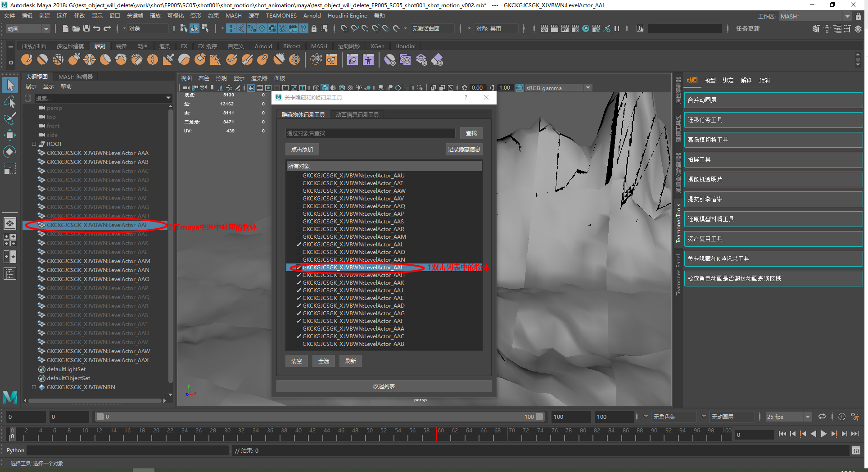
Task: Switch to 动画信息记录工具 tab
Action: (x=357, y=115)
